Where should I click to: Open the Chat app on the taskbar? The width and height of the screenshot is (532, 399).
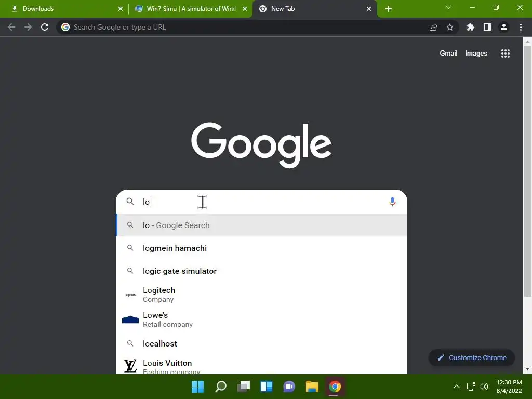pos(289,387)
